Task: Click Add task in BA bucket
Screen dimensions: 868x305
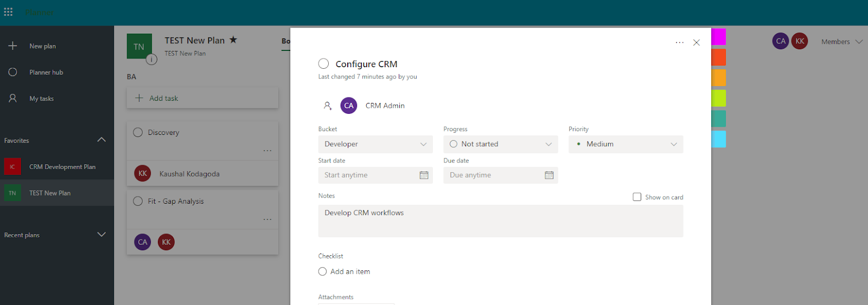Action: (202, 98)
